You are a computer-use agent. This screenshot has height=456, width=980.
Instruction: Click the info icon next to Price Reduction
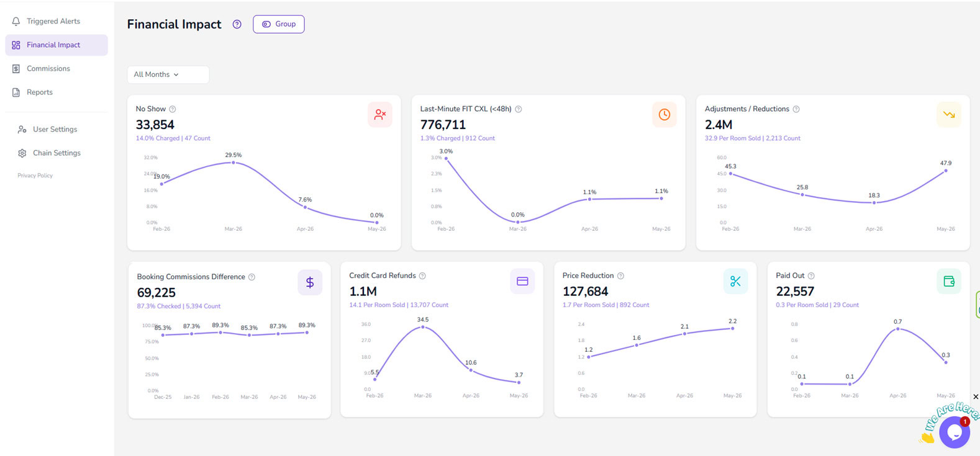coord(620,276)
